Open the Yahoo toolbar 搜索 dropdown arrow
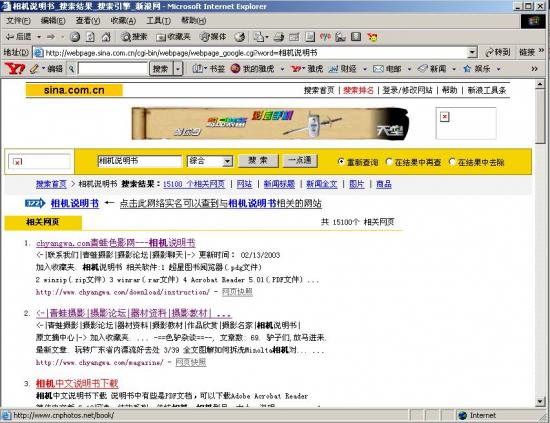Screen dimensions: 550x423 click(x=178, y=69)
